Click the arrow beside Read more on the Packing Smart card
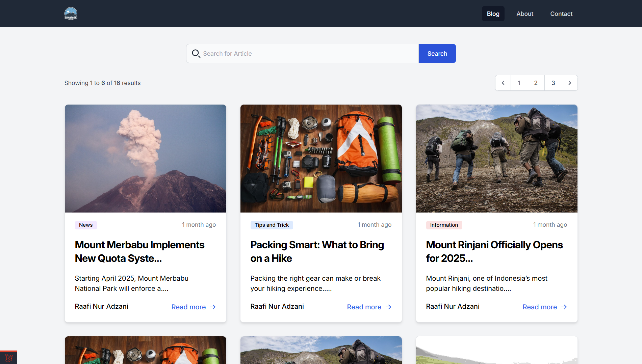Image resolution: width=642 pixels, height=364 pixels. (x=388, y=307)
